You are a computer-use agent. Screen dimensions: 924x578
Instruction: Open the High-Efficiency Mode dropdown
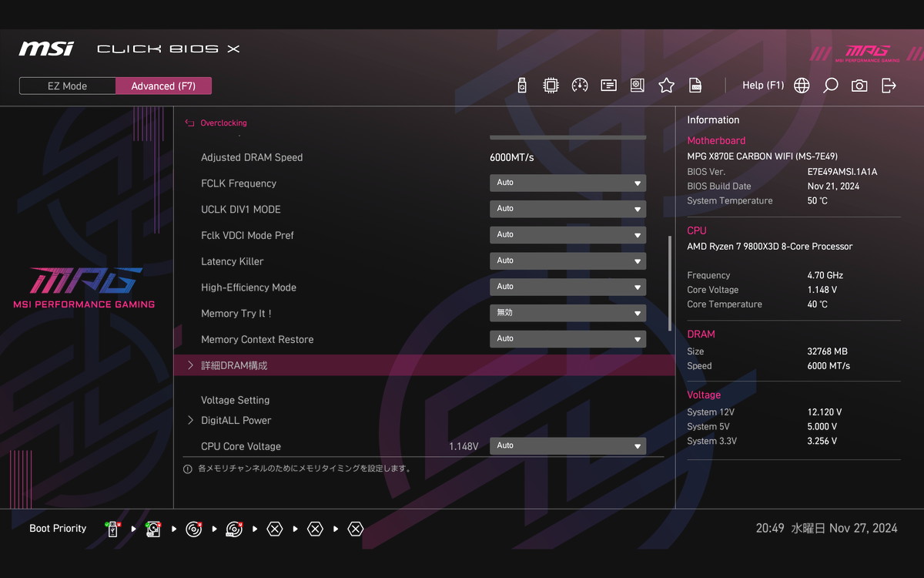pyautogui.click(x=567, y=287)
